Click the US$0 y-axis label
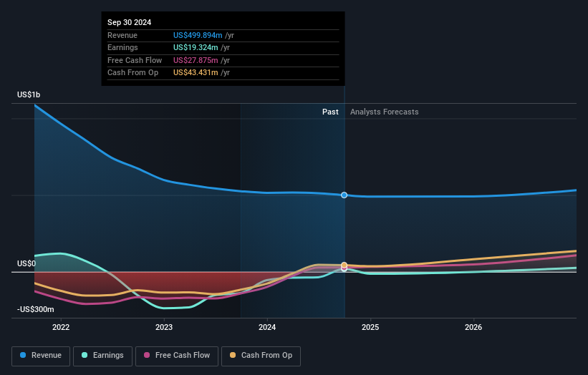588x375 pixels. pyautogui.click(x=26, y=263)
